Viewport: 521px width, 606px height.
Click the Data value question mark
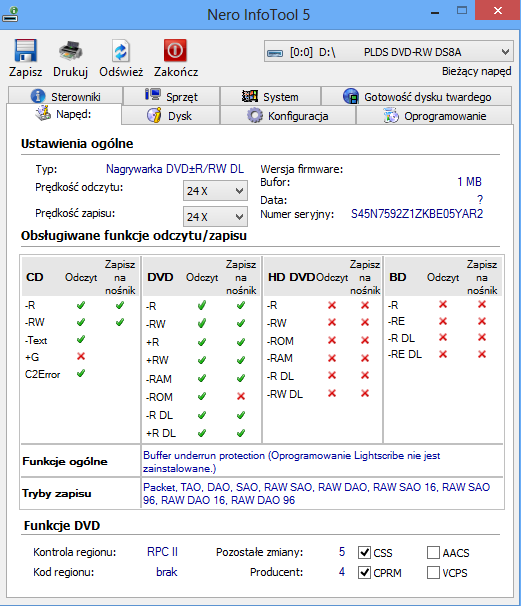(x=480, y=200)
